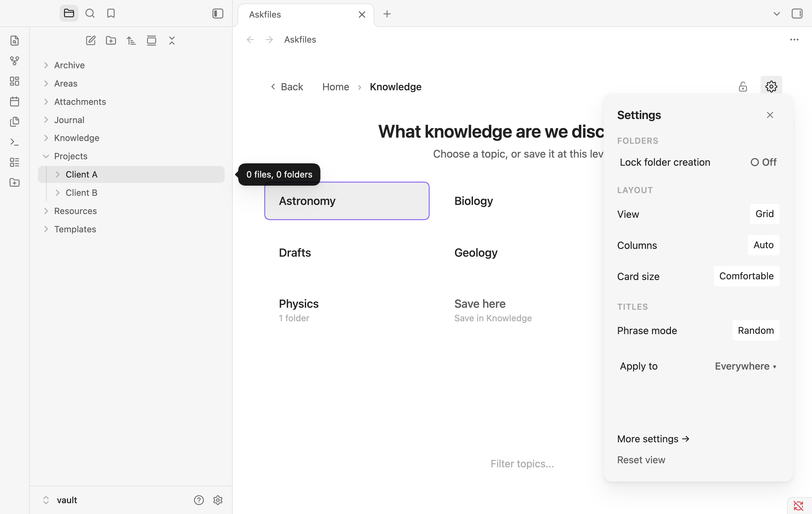This screenshot has width=812, height=514.
Task: Close the Settings popup
Action: click(770, 115)
